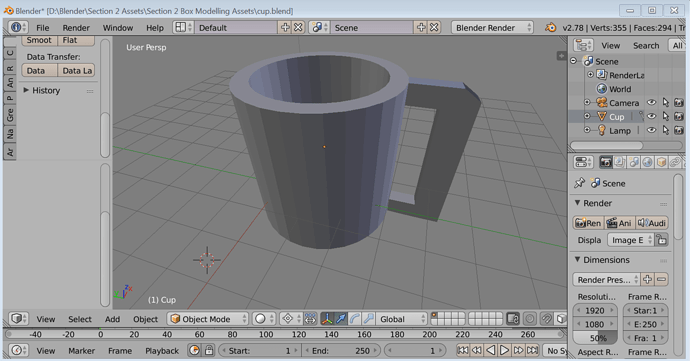
Task: Click the translate manipulator arrow icon
Action: coord(341,319)
